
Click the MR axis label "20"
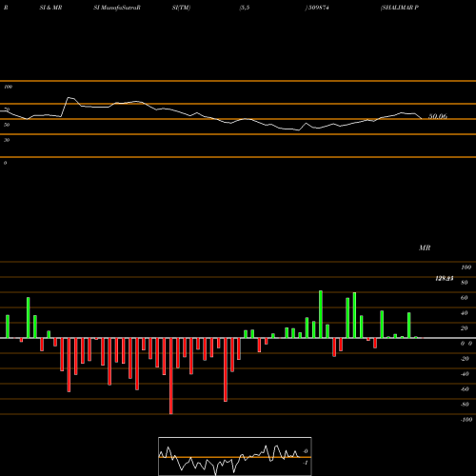(465, 328)
